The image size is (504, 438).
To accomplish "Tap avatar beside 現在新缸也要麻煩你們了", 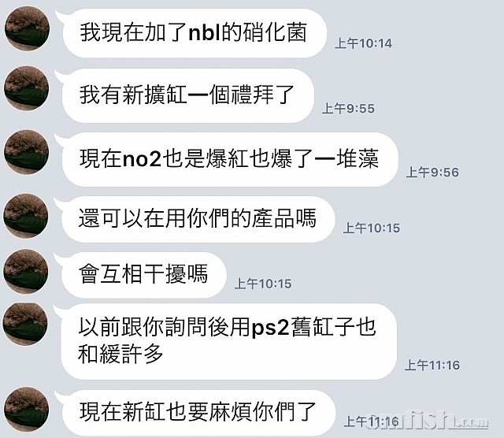I will tap(26, 410).
